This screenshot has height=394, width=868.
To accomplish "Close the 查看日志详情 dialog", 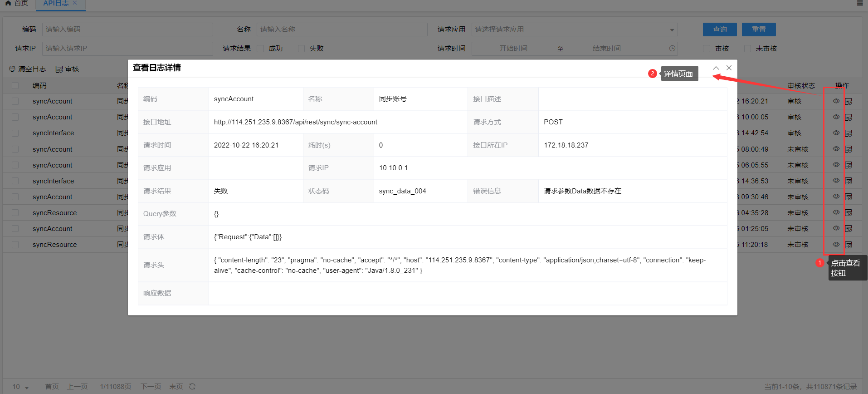I will click(x=729, y=68).
